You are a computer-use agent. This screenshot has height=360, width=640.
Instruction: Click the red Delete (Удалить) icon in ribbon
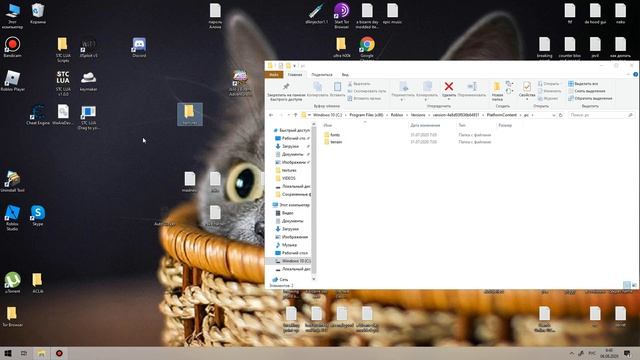click(x=449, y=87)
